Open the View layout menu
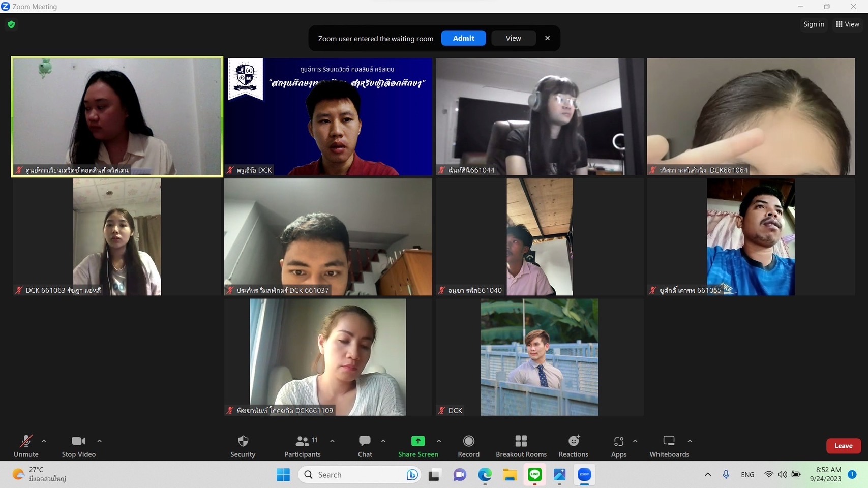 [847, 24]
